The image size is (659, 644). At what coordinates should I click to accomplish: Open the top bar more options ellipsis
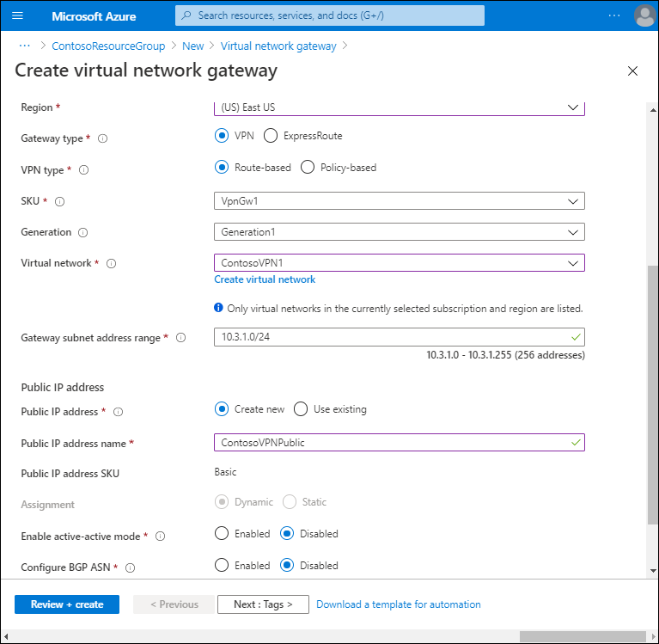point(614,15)
